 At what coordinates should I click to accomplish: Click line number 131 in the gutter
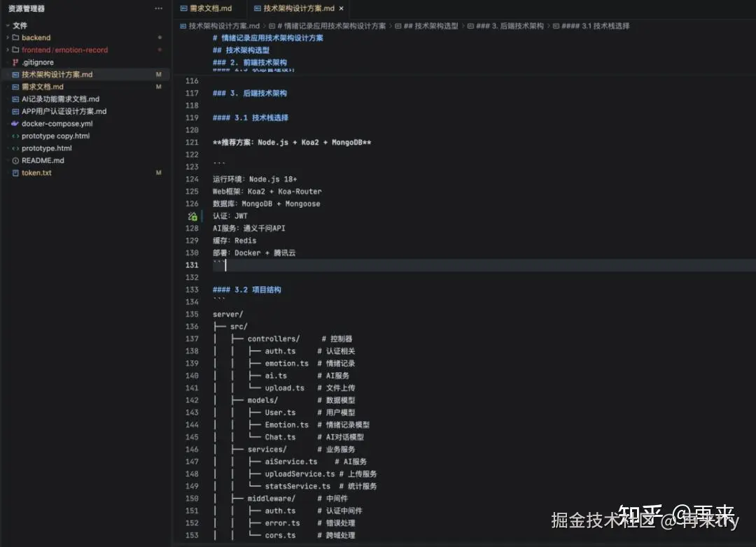click(192, 265)
